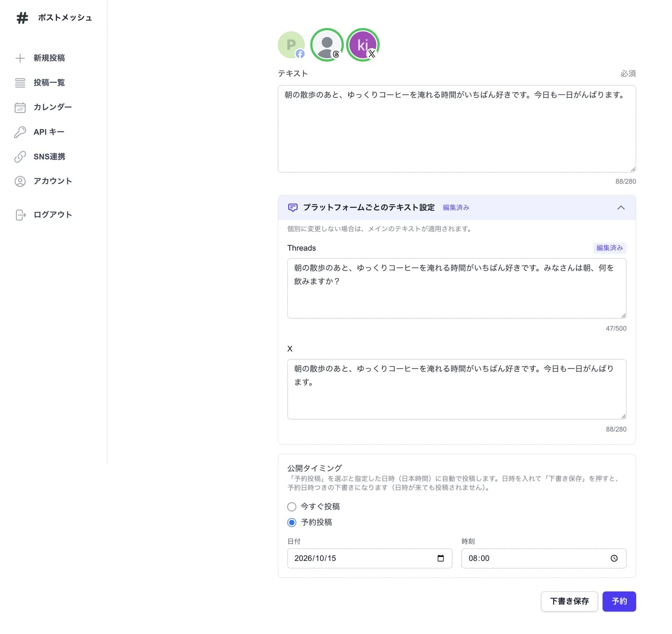
Task: Click the 必須 label
Action: click(628, 74)
